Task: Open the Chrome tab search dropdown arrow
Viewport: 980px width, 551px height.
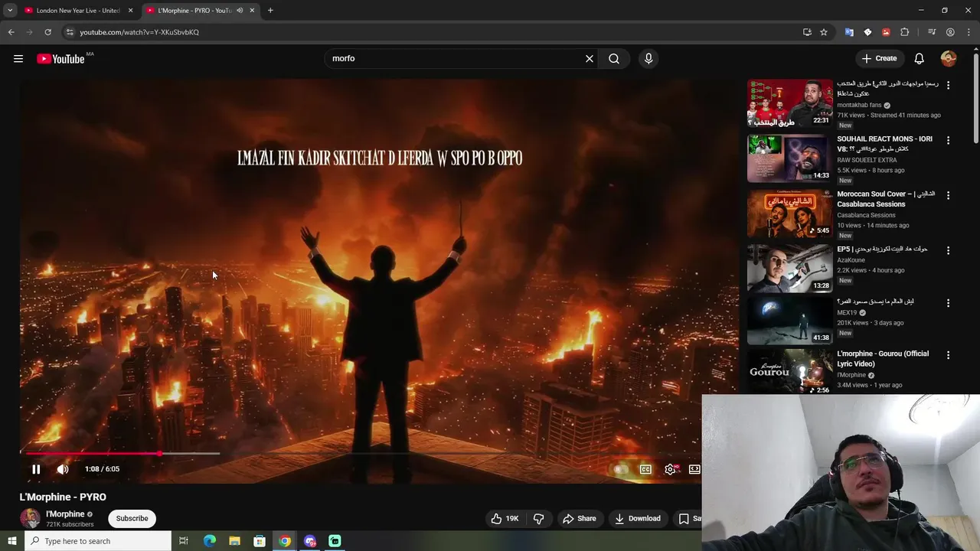Action: click(x=10, y=11)
